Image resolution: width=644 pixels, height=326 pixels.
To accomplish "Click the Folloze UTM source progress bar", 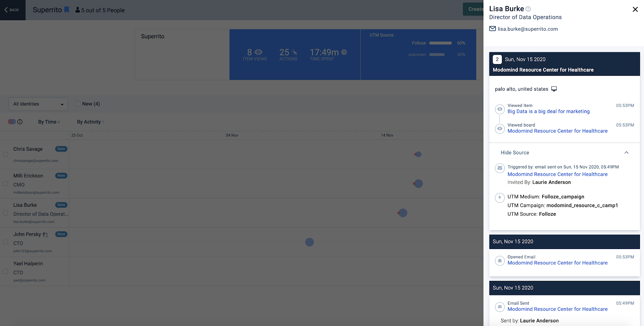I will tap(440, 43).
